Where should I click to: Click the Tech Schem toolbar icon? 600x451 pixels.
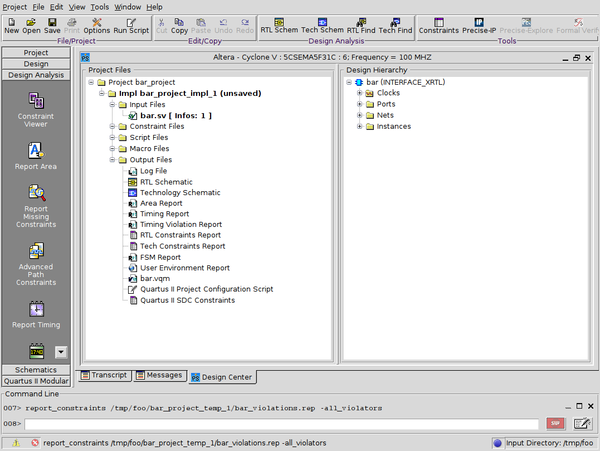[322, 25]
